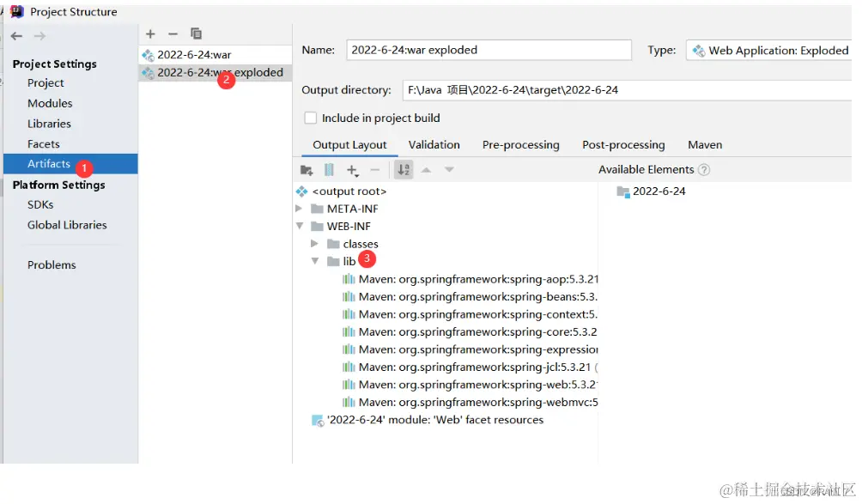
Task: Select the spring-web:5.3.2 library row
Action: click(470, 386)
